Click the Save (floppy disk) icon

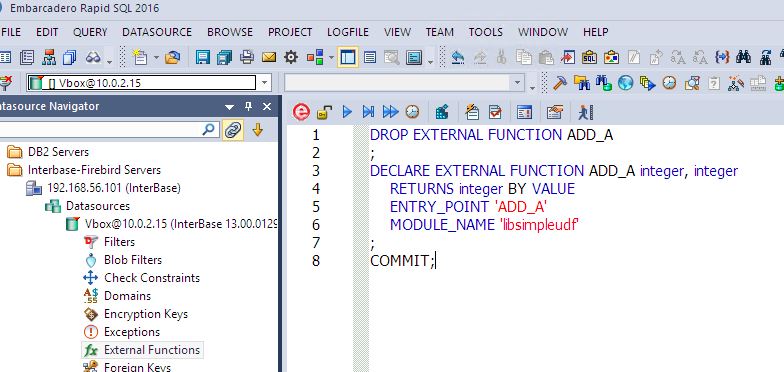coord(202,58)
